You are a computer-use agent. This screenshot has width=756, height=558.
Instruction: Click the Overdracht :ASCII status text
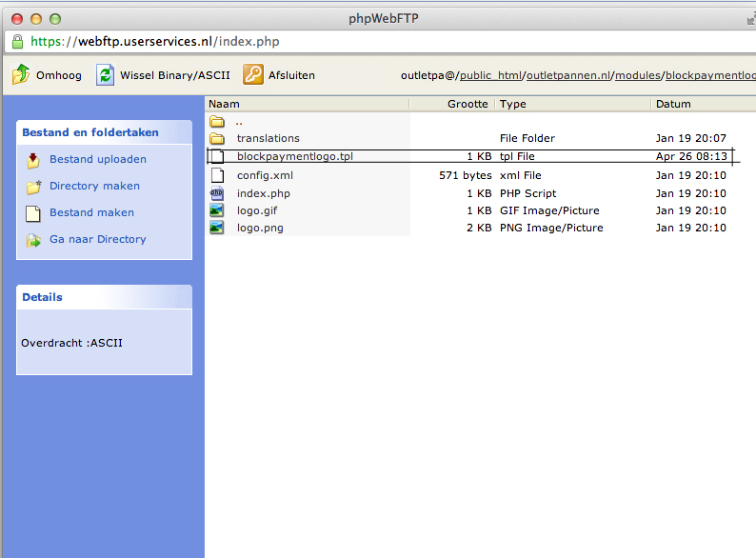tap(71, 343)
